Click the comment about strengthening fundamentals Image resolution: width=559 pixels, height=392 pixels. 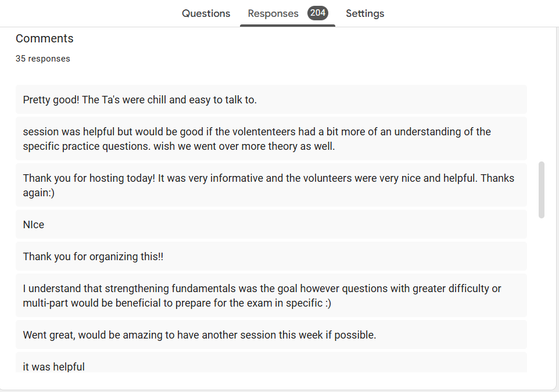[x=262, y=296]
